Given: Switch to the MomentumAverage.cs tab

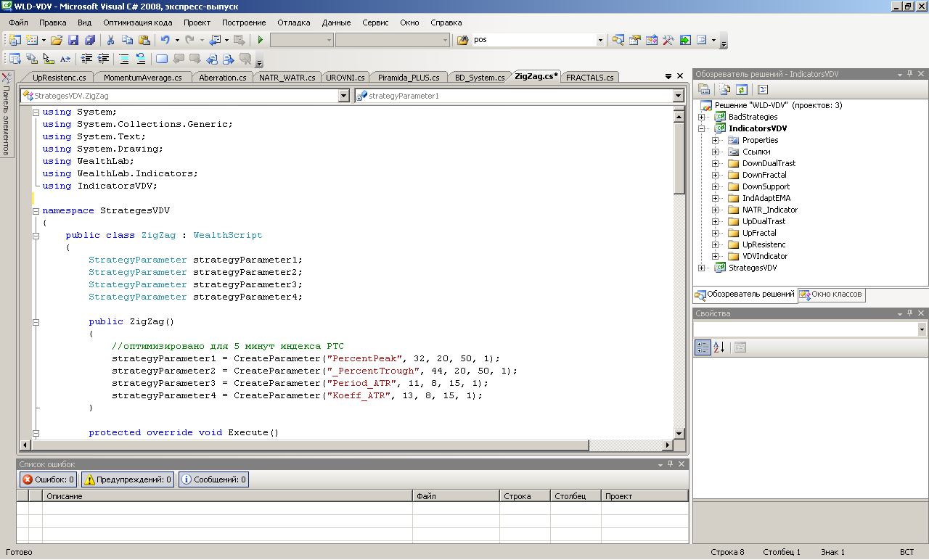Looking at the screenshot, I should pyautogui.click(x=142, y=78).
